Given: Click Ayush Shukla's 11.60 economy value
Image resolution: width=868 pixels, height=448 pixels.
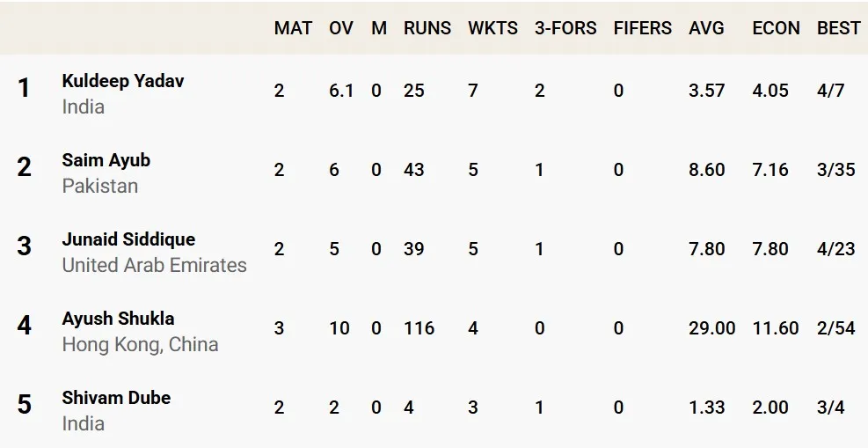Looking at the screenshot, I should pos(775,328).
